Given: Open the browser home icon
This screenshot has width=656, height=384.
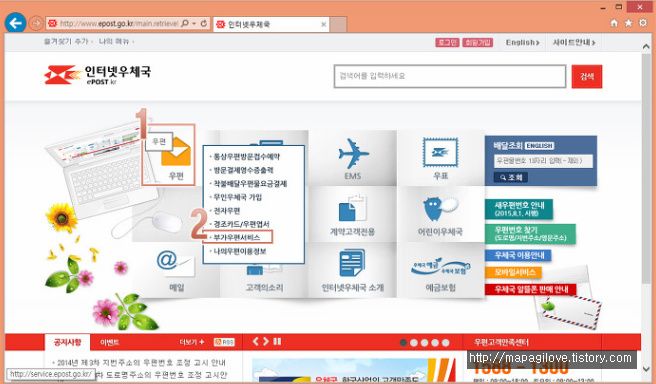Looking at the screenshot, I should point(614,23).
